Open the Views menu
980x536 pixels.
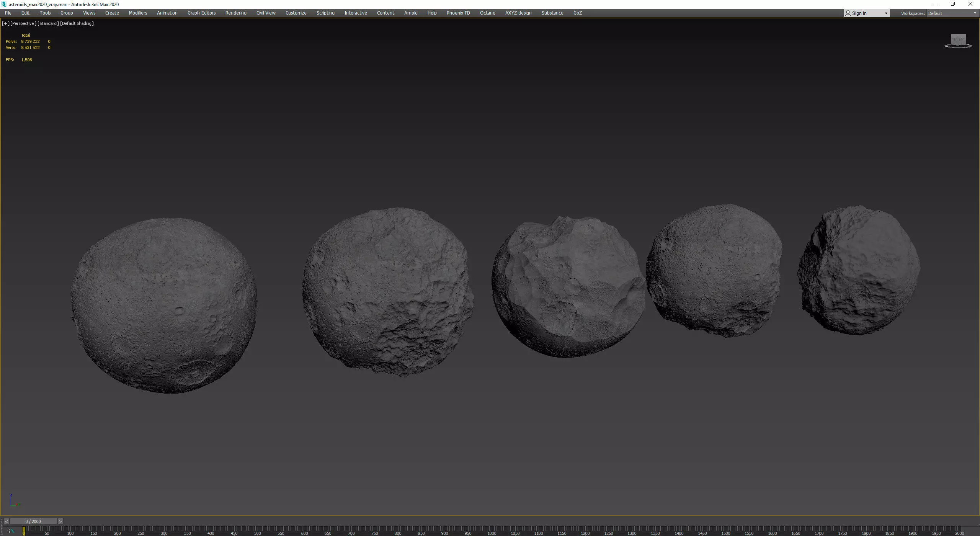(89, 13)
